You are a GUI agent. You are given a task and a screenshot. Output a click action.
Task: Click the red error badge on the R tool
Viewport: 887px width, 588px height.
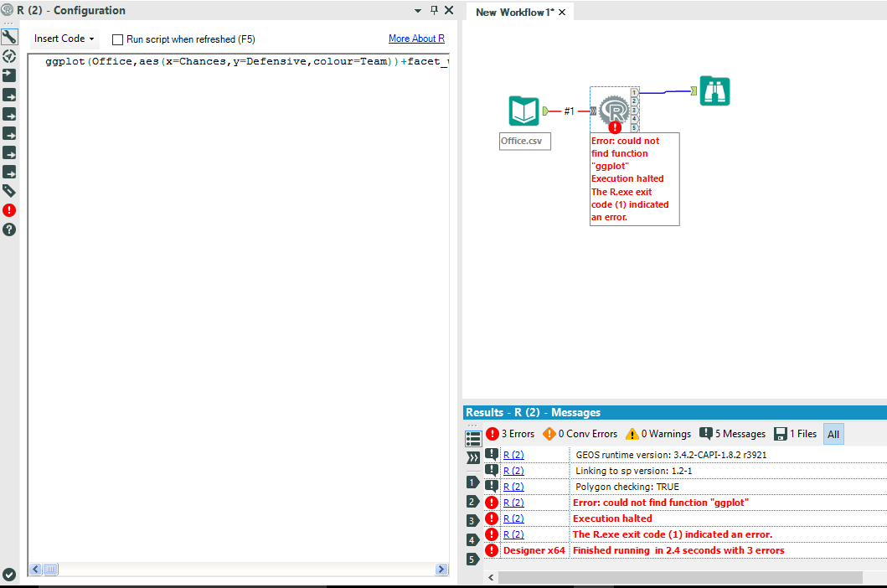[615, 128]
